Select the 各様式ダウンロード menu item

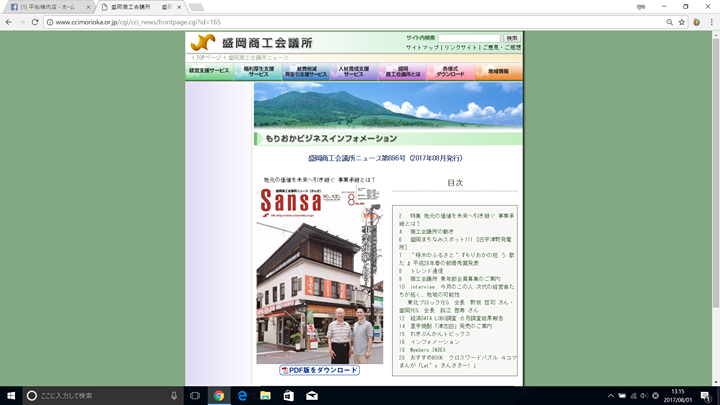click(450, 72)
